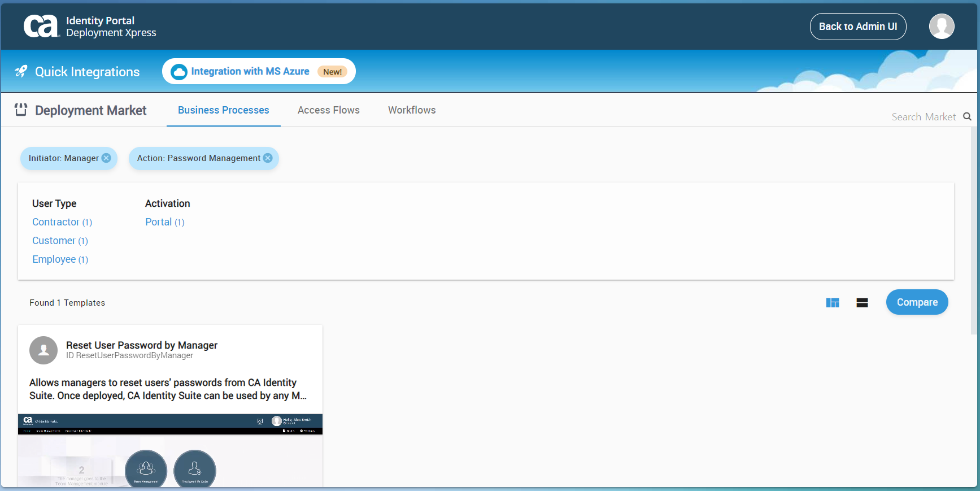Open the Business Processes tab

point(224,110)
